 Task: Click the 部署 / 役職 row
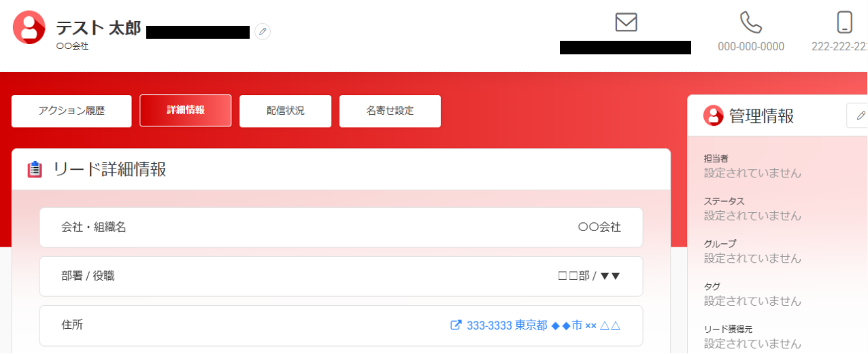pos(341,277)
